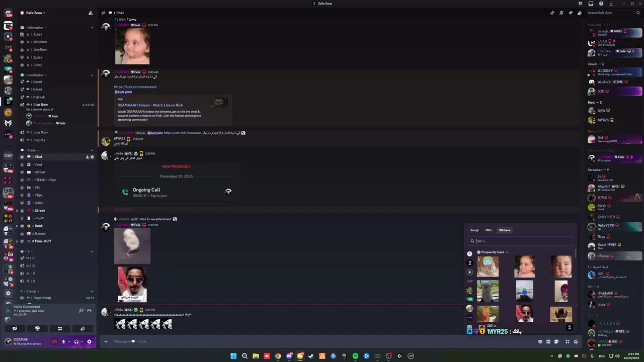Screen dimensions: 644x362
Task: Toggle the member list icon in header
Action: click(580, 13)
